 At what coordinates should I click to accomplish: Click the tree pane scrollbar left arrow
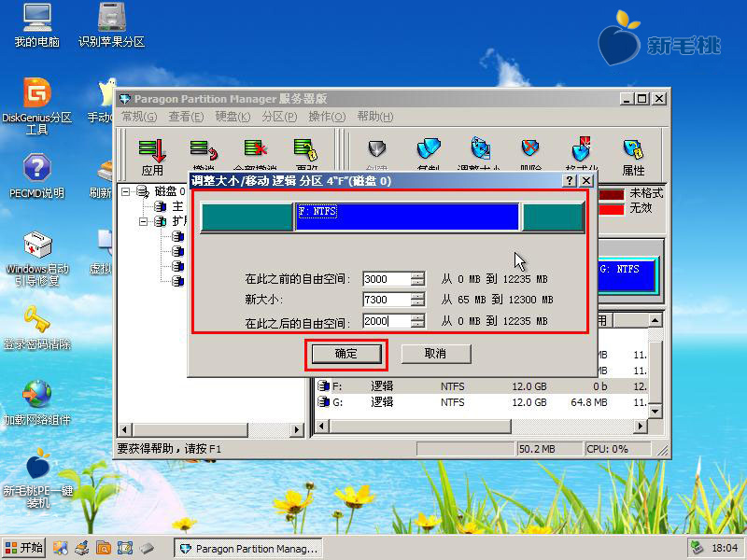pos(124,429)
